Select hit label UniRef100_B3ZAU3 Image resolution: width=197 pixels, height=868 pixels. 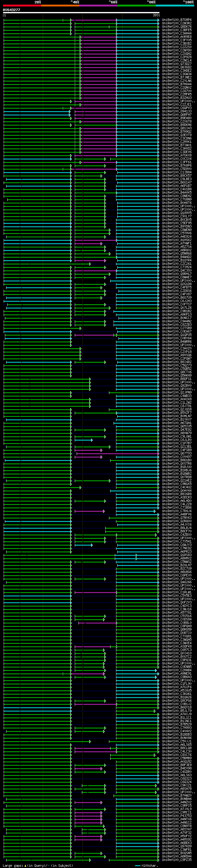pyautogui.click(x=177, y=98)
